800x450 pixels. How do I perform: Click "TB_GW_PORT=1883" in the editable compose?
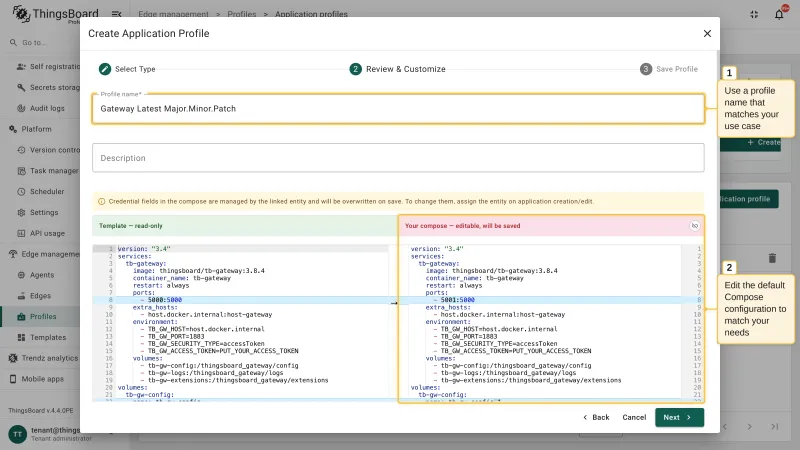coord(469,337)
